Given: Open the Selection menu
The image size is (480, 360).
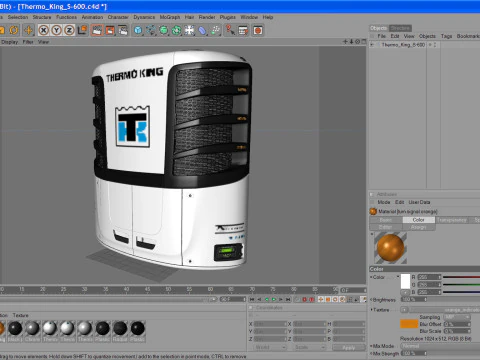Looking at the screenshot, I should tap(18, 17).
